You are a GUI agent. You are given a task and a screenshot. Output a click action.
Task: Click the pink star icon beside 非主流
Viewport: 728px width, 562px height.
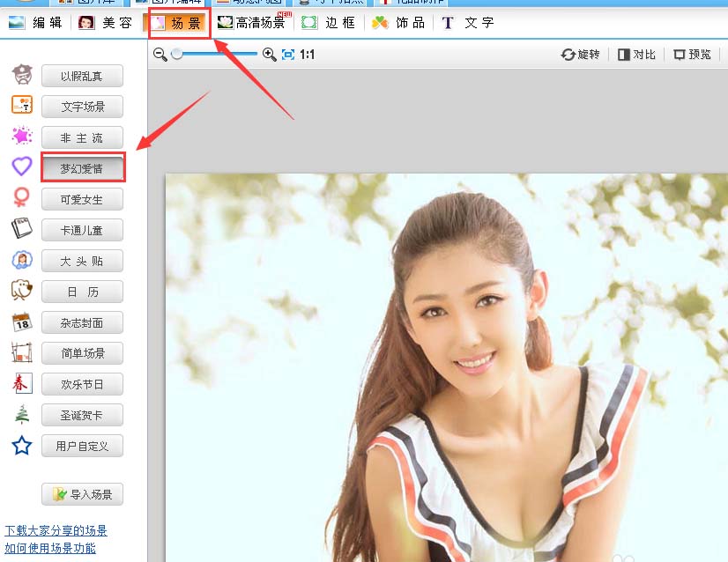coord(22,136)
